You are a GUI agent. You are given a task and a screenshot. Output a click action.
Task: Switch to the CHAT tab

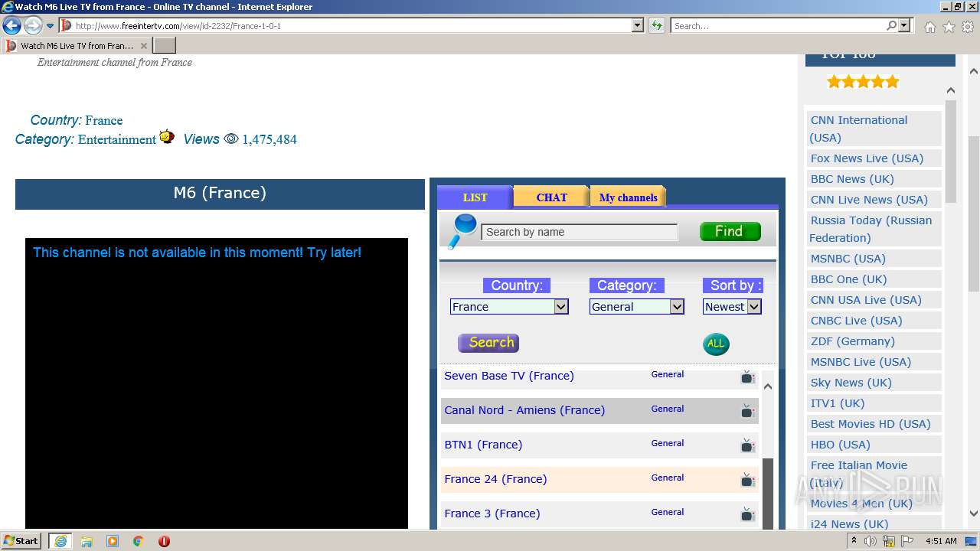coord(551,197)
